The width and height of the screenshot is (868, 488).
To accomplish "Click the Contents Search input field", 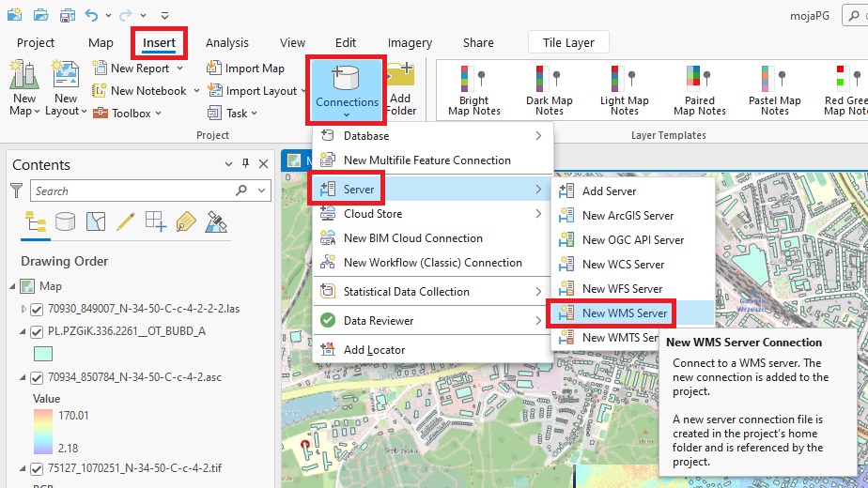I will coord(132,191).
